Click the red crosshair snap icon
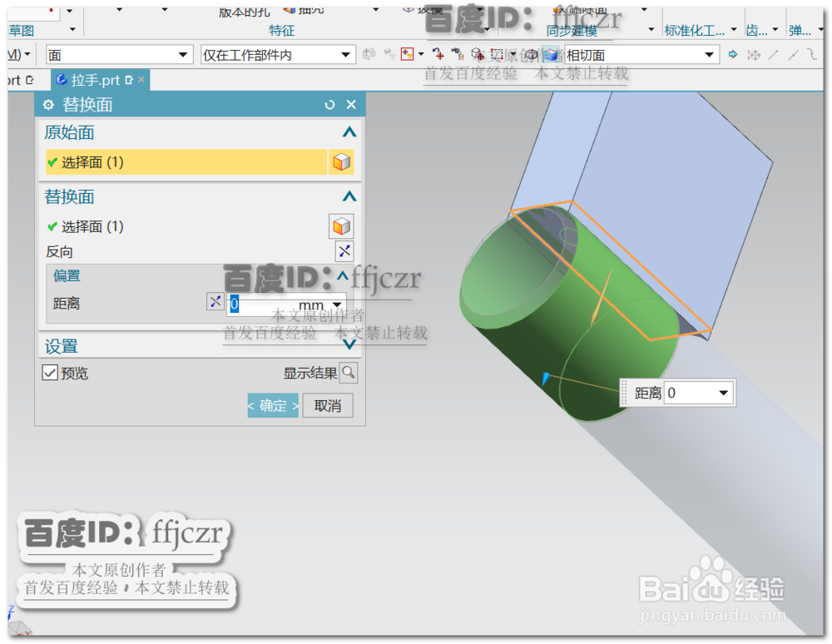The width and height of the screenshot is (832, 644). [x=438, y=53]
